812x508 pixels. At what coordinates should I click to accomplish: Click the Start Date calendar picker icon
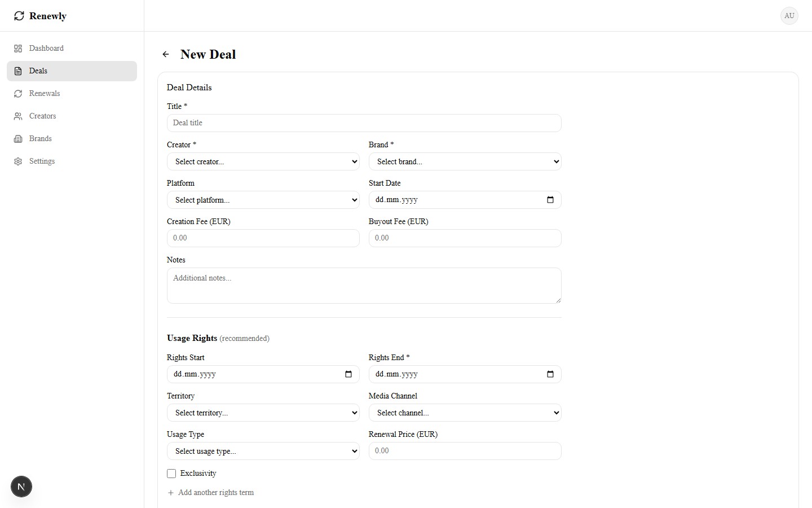[550, 200]
